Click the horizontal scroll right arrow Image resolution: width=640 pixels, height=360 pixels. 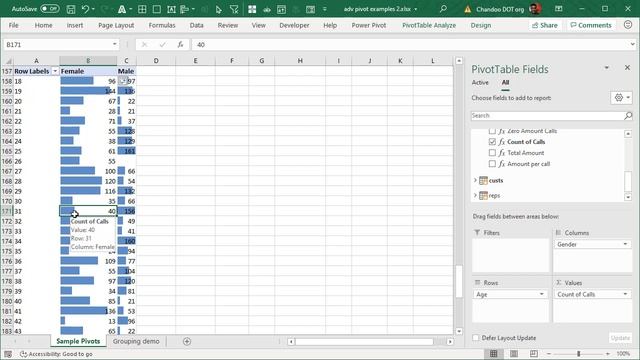pyautogui.click(x=450, y=341)
